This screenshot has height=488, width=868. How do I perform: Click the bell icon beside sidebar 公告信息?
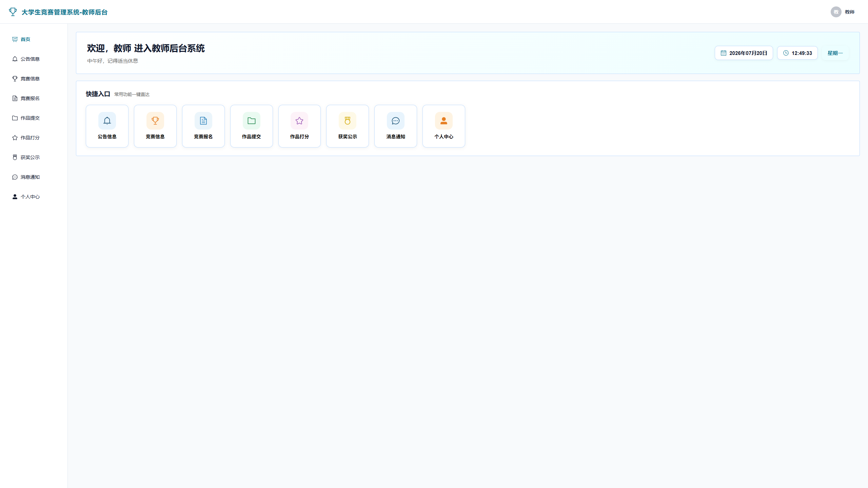15,59
